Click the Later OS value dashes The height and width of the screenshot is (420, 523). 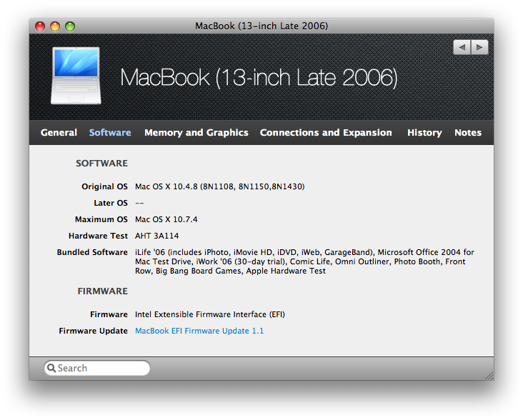139,203
